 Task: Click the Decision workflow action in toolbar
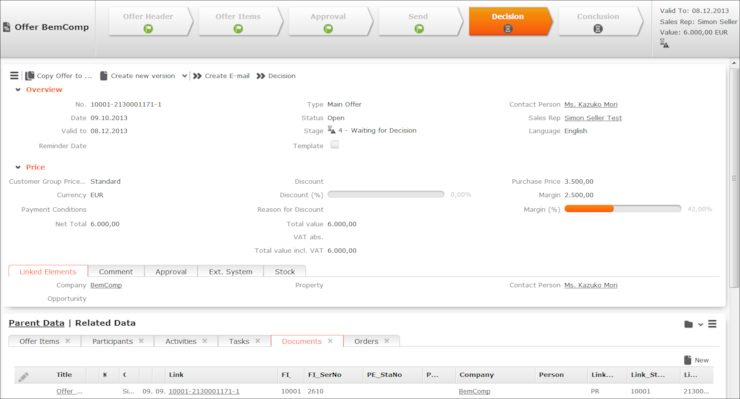pos(276,76)
